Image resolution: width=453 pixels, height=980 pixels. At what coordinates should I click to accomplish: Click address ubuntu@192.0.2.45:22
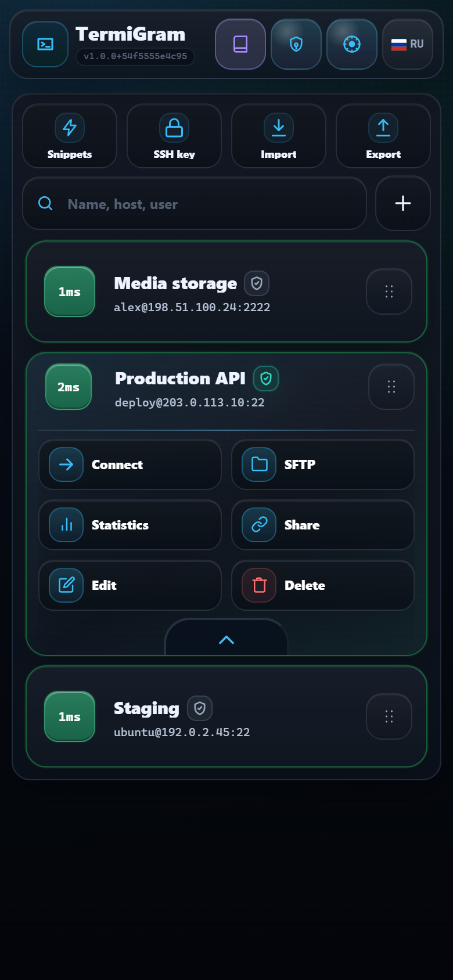[182, 732]
